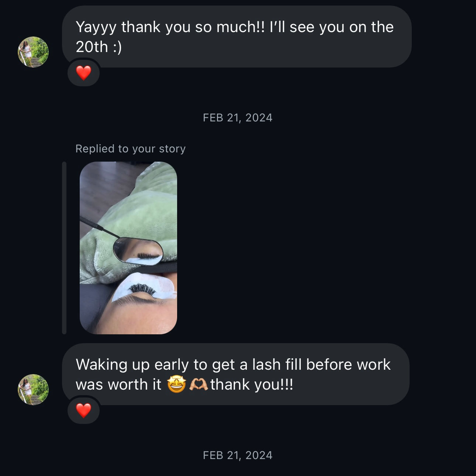Click the heart hands emoji in the message
Screen dimensions: 476x476
[199, 384]
